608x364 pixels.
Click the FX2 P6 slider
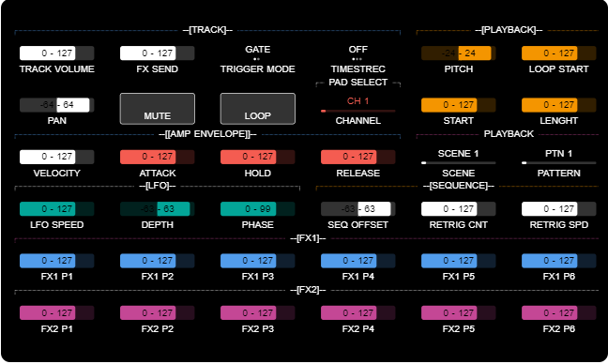coord(559,312)
